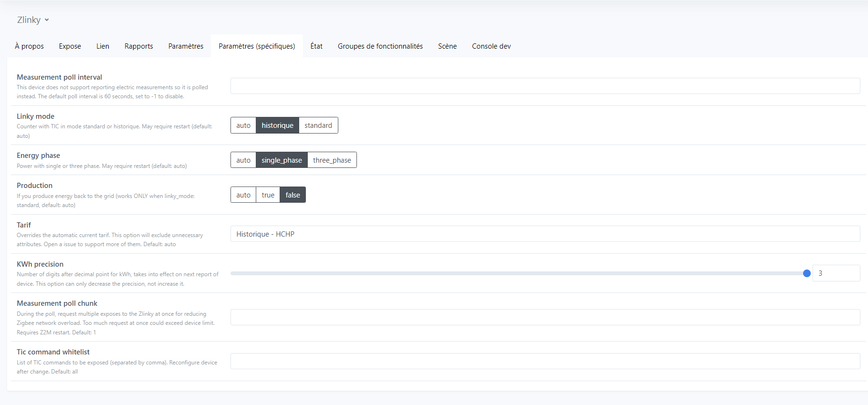Click the KWh precision slider handle

pyautogui.click(x=807, y=273)
